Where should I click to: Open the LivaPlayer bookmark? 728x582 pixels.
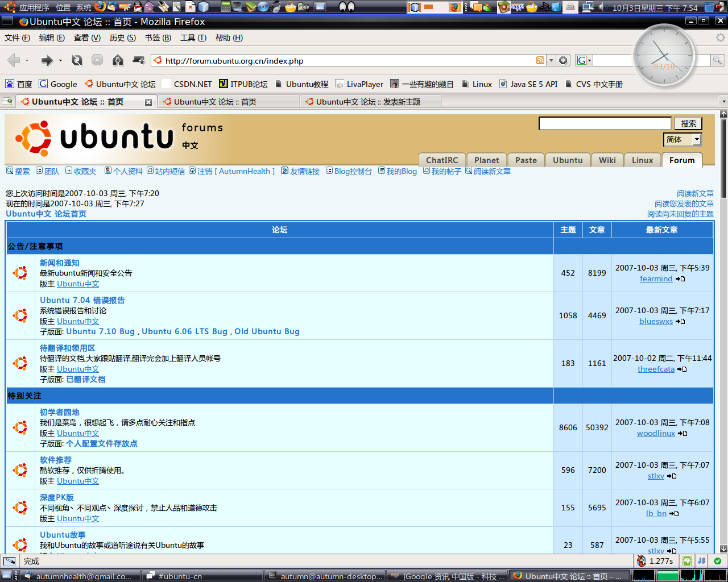359,84
